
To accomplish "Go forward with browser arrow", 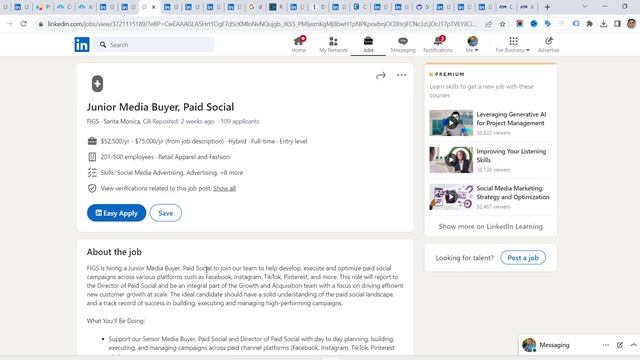I will tap(9, 24).
